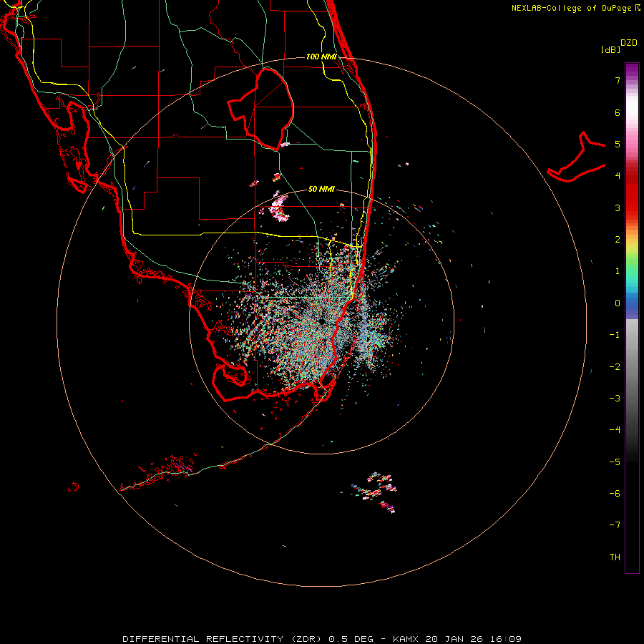Click the TH threshold label on the scale
This screenshot has height=644, width=644.
[x=615, y=557]
